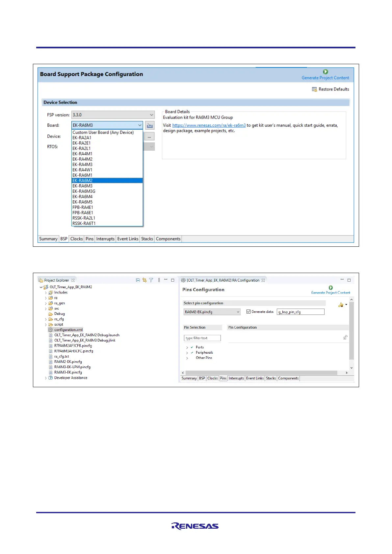This screenshot has width=392, height=554.
Task: Click the Restore Defaults icon
Action: [314, 89]
